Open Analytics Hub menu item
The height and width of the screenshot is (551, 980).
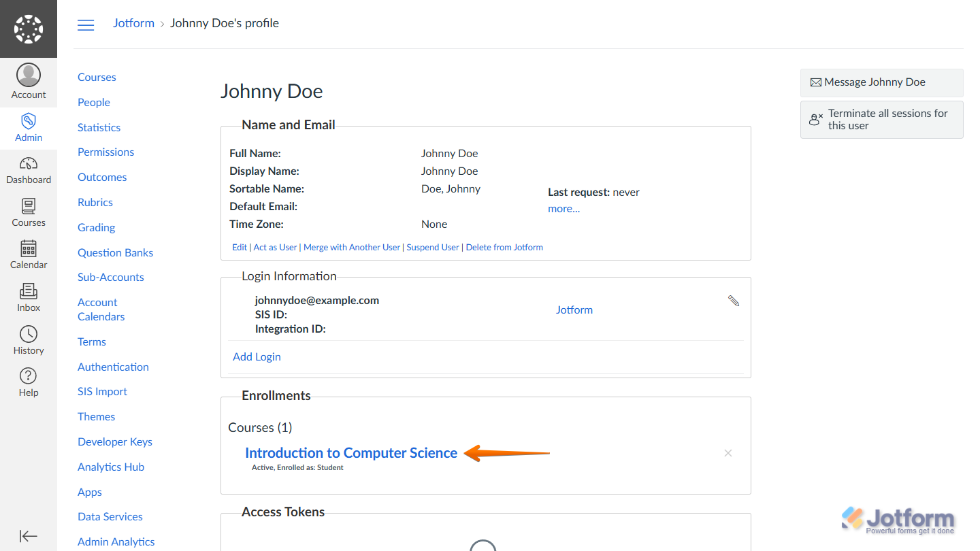point(111,467)
